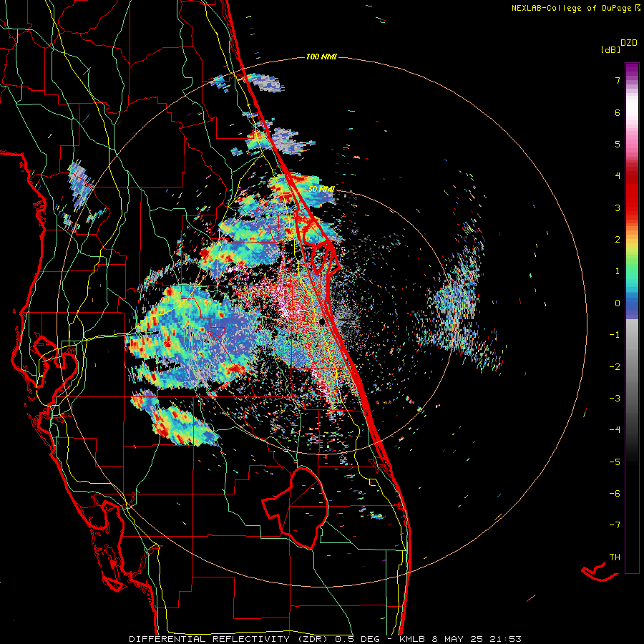Click the 6 dB tick label on the scale
Image resolution: width=644 pixels, height=644 pixels.
(x=618, y=112)
